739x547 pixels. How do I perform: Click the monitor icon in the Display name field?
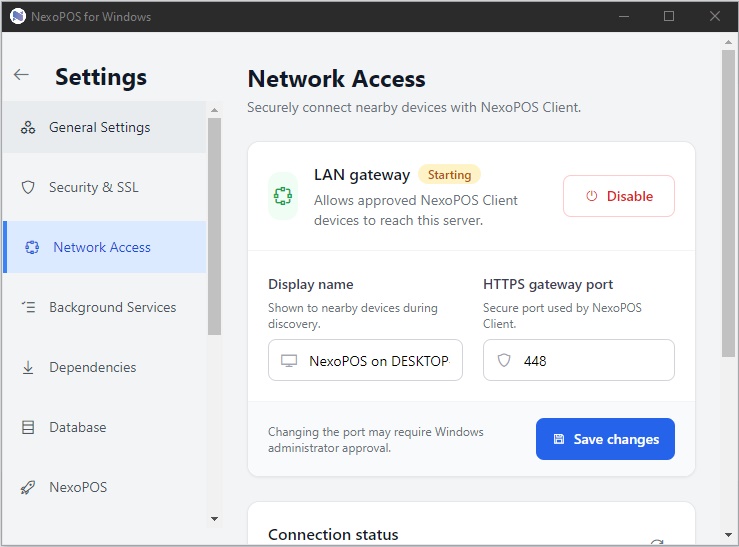(x=289, y=361)
